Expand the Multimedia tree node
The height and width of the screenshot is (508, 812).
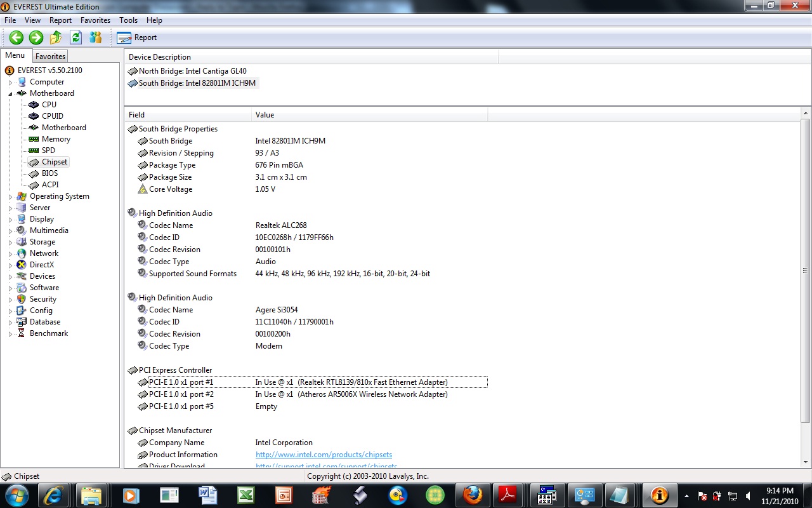point(11,231)
